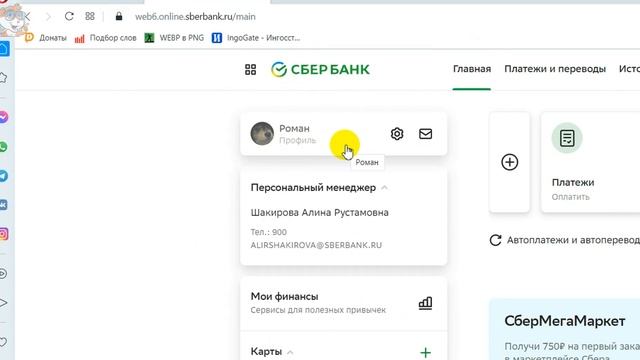Open Messenger in browser sidebar
640x360 pixels.
coord(4,118)
